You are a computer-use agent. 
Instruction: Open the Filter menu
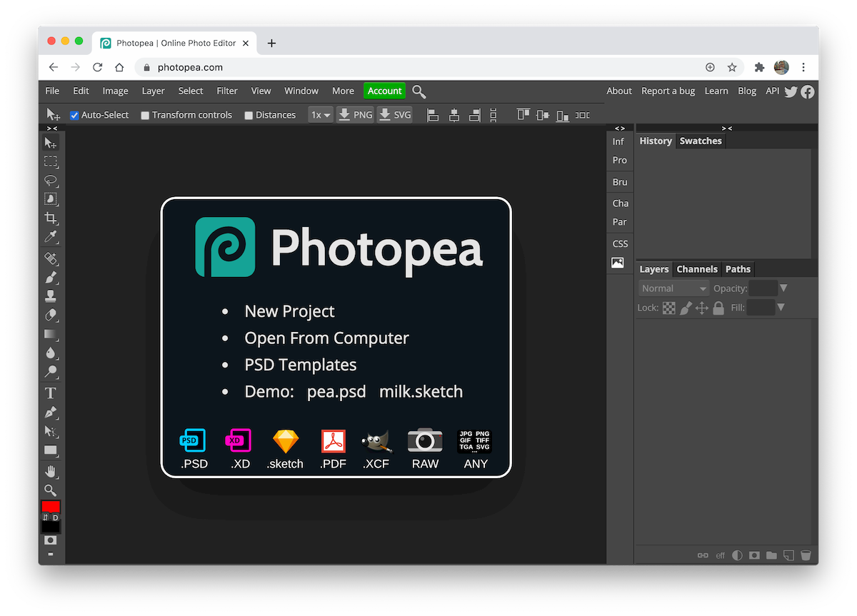pos(227,91)
